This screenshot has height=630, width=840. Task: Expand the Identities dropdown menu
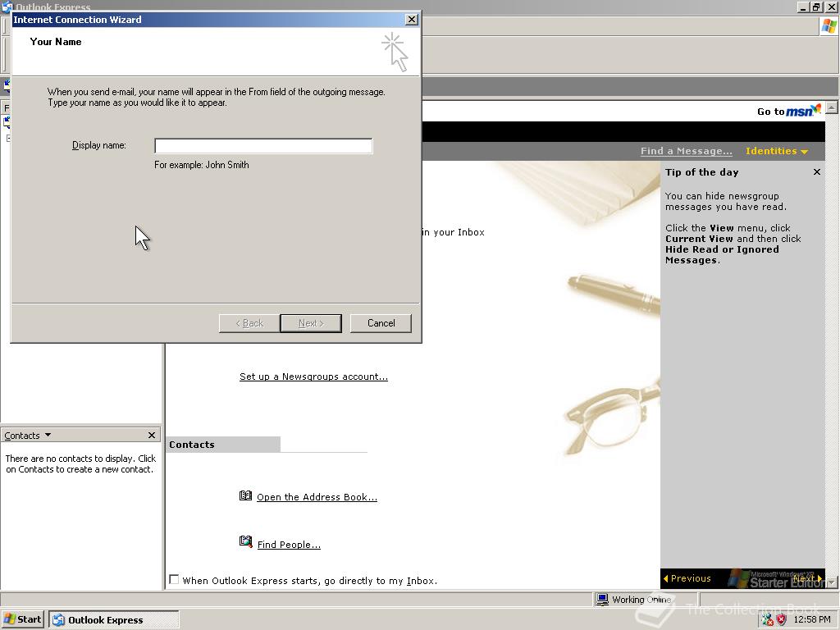[x=776, y=151]
